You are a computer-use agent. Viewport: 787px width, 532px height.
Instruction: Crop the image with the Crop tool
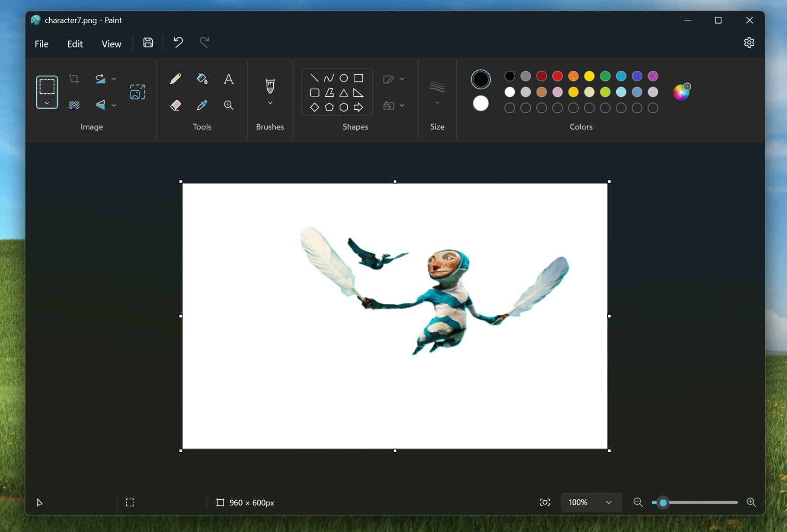point(74,78)
